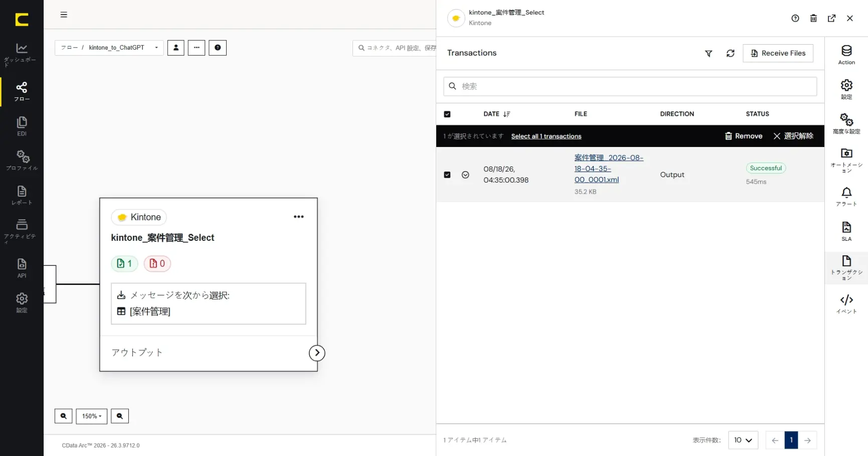Select page 1 in pagination
The height and width of the screenshot is (456, 868).
click(x=791, y=440)
